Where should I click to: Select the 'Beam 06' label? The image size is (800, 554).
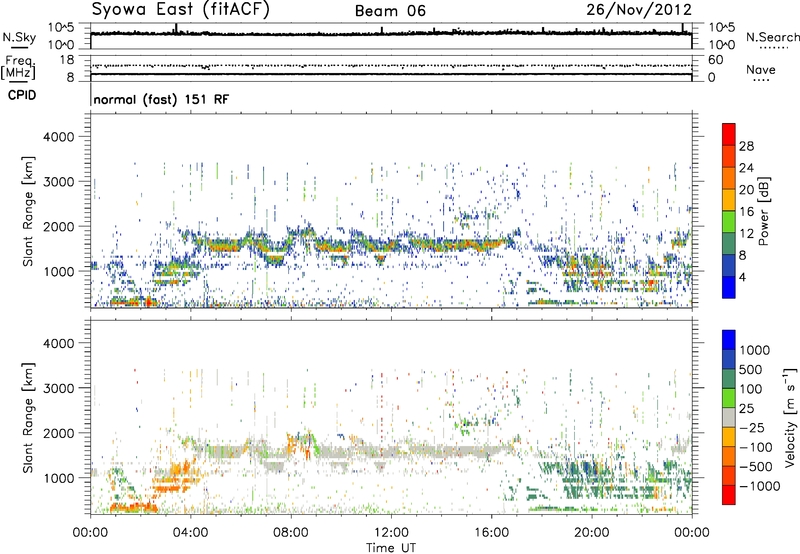pos(390,11)
